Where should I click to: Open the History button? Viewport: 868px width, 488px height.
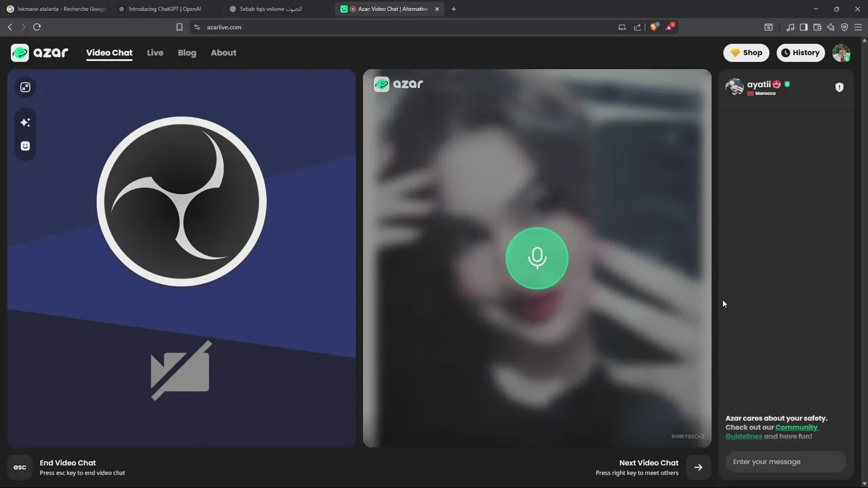tap(800, 53)
